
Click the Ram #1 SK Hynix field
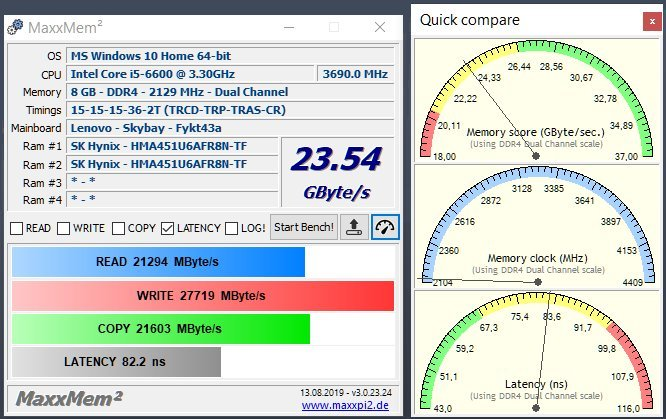[172, 146]
